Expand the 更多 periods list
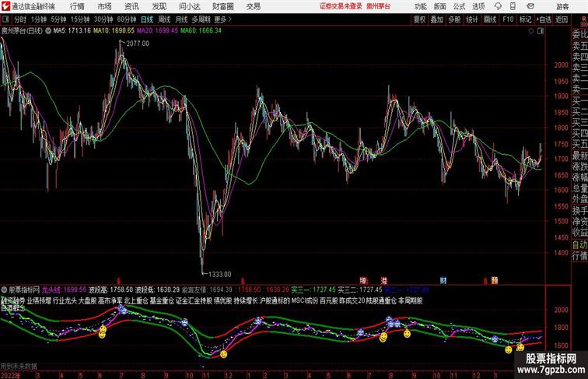 pos(222,19)
